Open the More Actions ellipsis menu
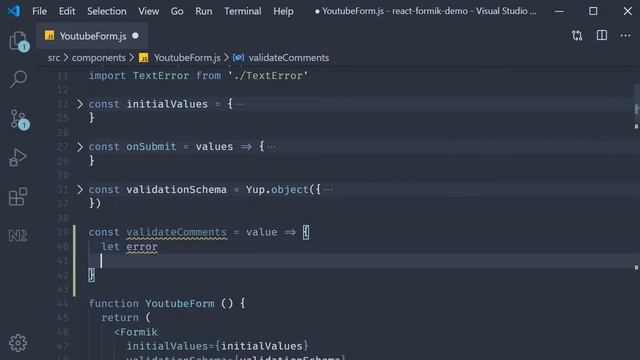Viewport: 640px width, 360px height. click(x=625, y=36)
